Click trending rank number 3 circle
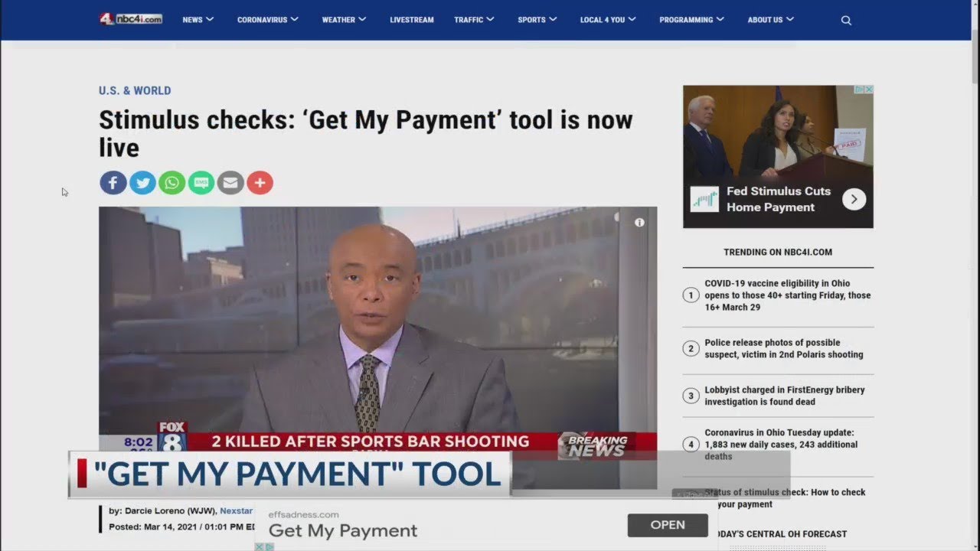 (x=691, y=396)
